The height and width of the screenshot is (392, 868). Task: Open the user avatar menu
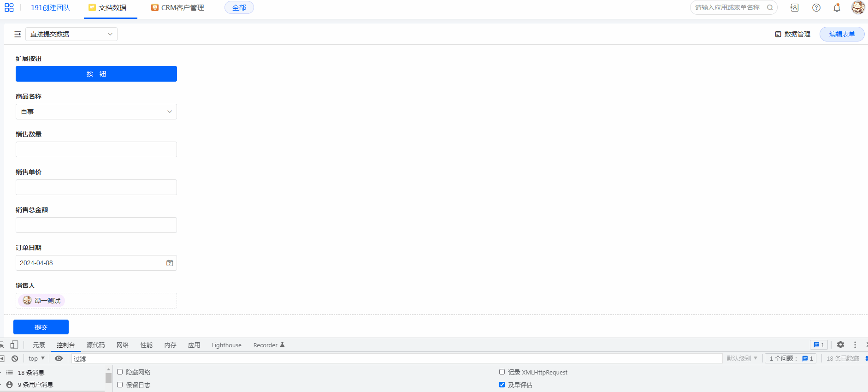click(x=857, y=7)
